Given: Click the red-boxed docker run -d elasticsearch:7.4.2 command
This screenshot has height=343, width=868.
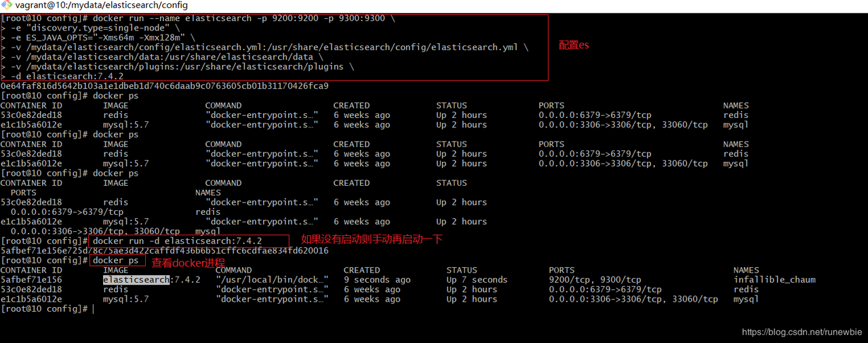Looking at the screenshot, I should pos(177,241).
